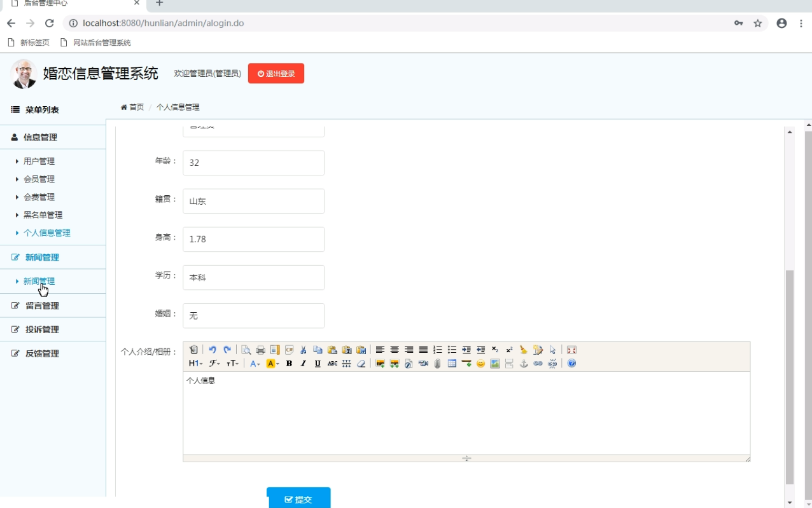Paste as plain text icon
812x508 pixels.
point(347,350)
